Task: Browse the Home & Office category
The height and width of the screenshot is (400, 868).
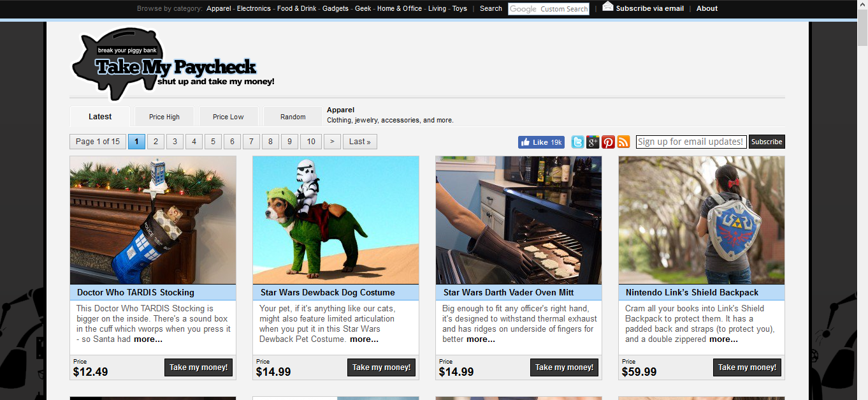Action: pyautogui.click(x=400, y=9)
